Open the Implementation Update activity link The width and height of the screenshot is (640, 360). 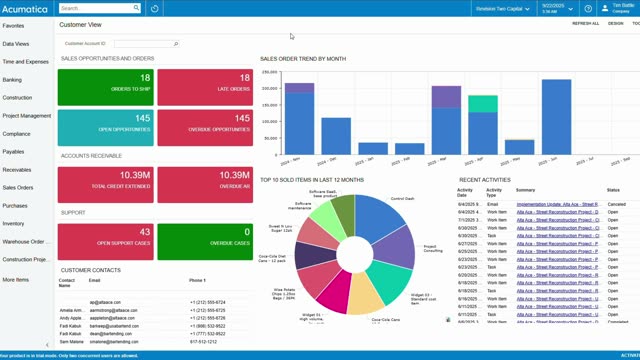click(558, 204)
